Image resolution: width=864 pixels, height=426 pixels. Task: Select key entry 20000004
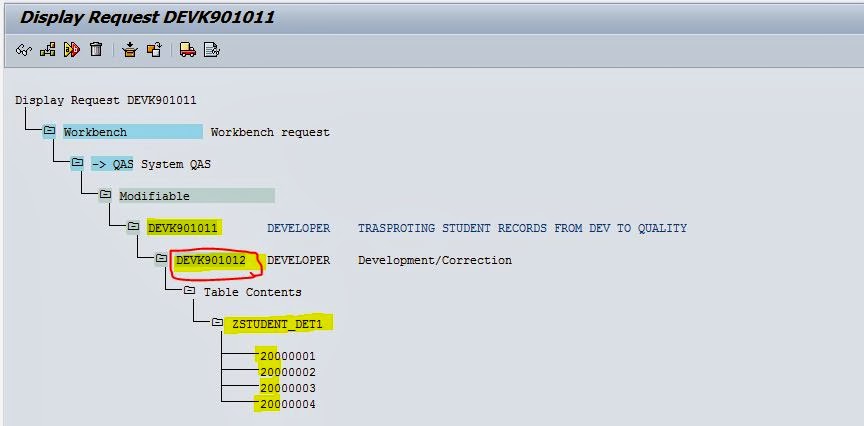coord(288,404)
